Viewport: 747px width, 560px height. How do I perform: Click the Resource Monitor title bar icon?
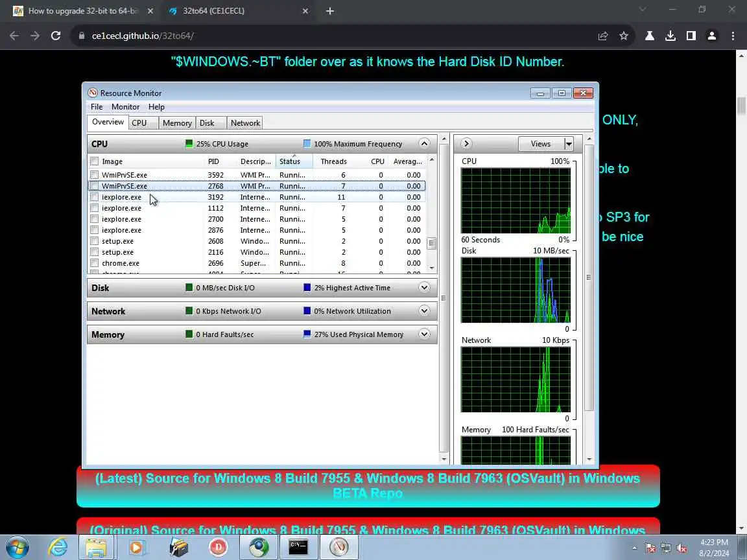(93, 93)
